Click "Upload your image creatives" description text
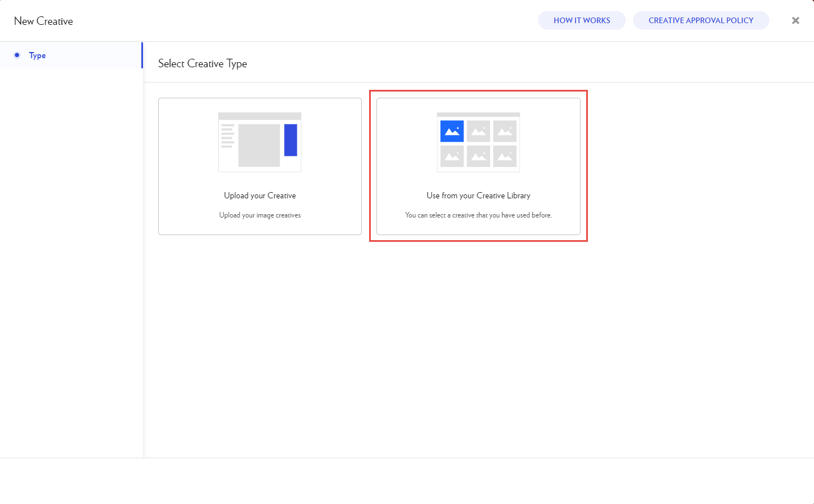The image size is (814, 504). pos(260,215)
